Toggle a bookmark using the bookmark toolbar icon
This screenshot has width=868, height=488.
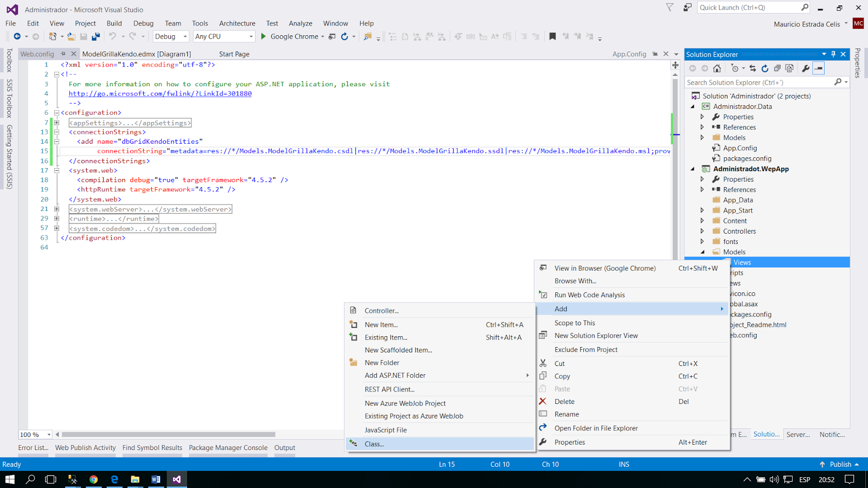552,36
